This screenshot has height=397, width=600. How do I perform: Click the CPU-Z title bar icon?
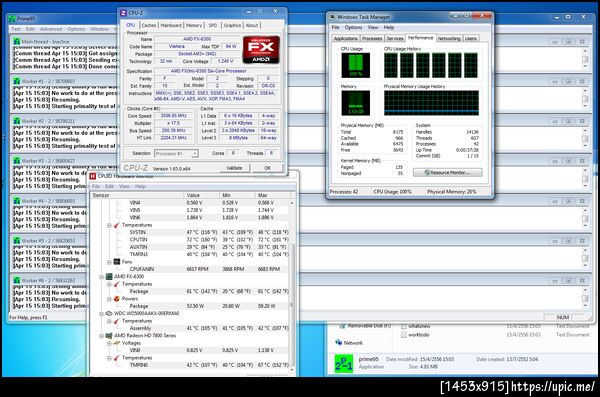(123, 13)
